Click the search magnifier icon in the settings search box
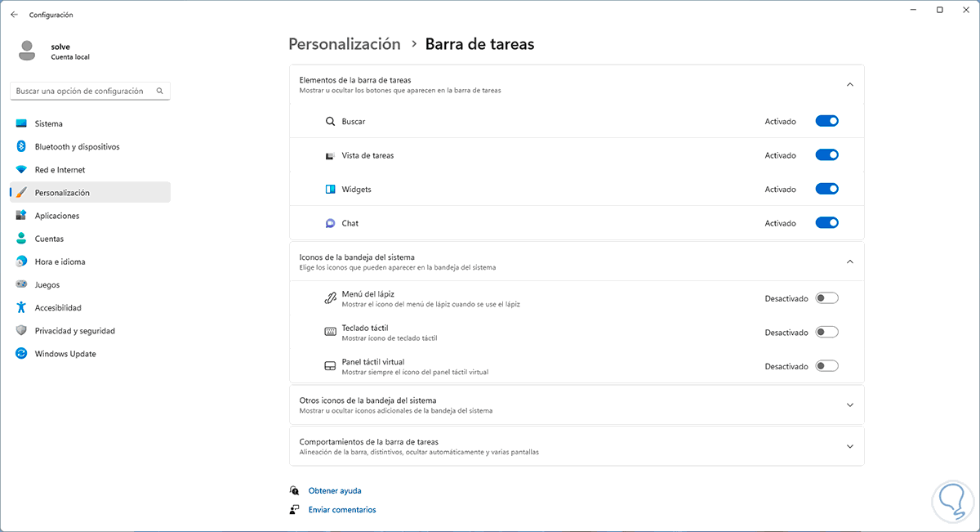Image resolution: width=980 pixels, height=532 pixels. point(160,92)
